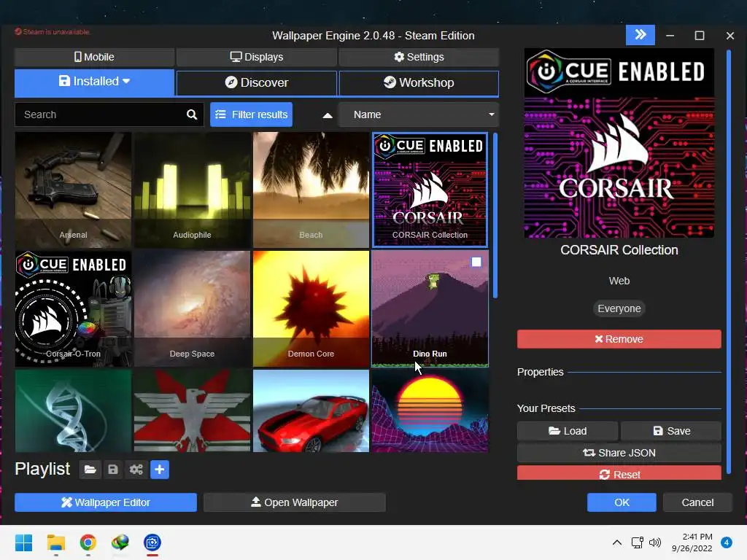
Task: Launch Chrome from the taskbar
Action: [x=88, y=542]
